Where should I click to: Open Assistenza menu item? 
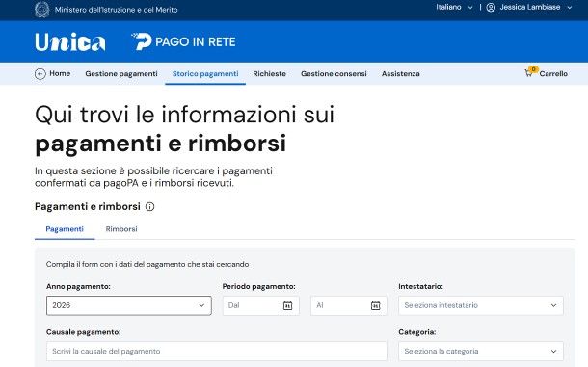(x=400, y=74)
